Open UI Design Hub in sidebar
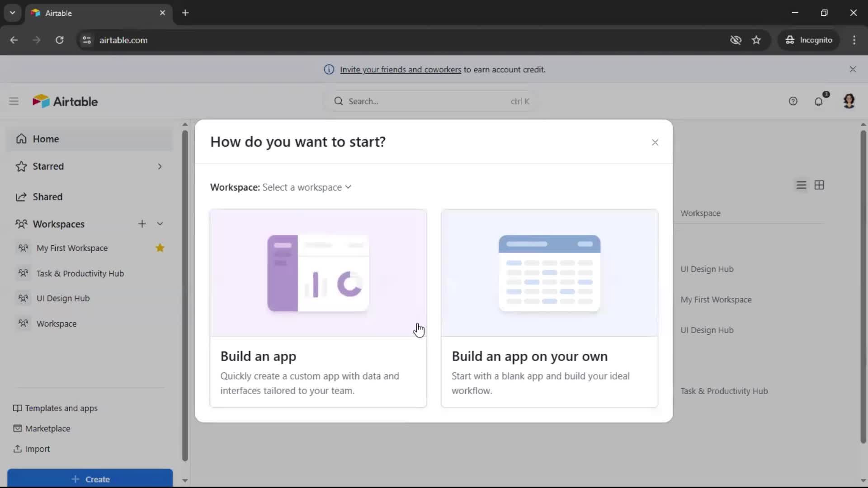 pos(63,298)
